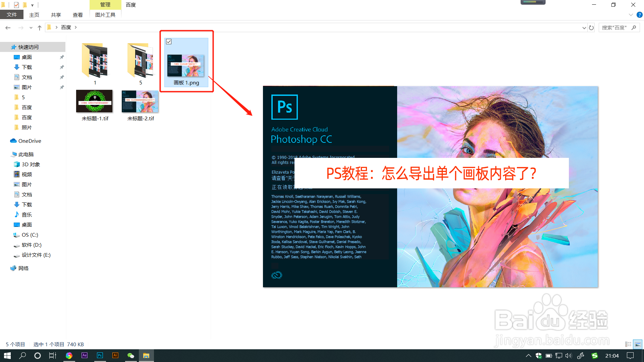Open the Quick Access Toolbar customize dropdown

pyautogui.click(x=33, y=5)
